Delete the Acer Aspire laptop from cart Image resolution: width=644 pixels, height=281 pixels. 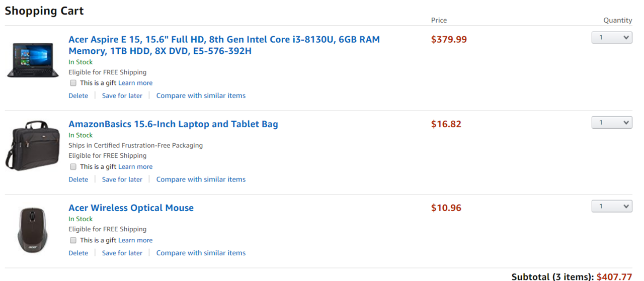point(78,96)
